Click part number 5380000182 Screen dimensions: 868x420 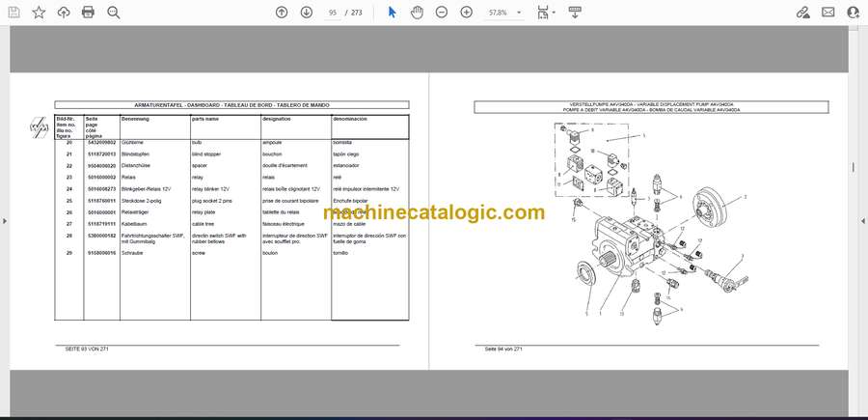pyautogui.click(x=100, y=236)
